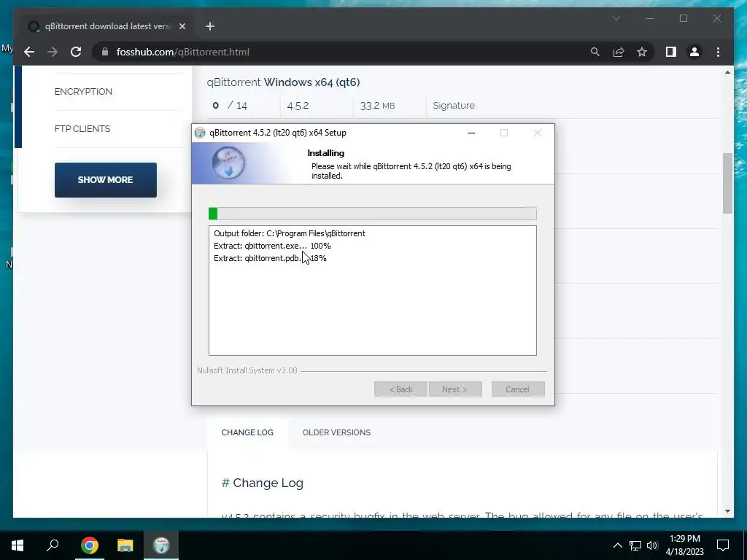Viewport: 747px width, 560px height.
Task: Click the forward navigation arrow in Chrome
Action: pos(53,52)
